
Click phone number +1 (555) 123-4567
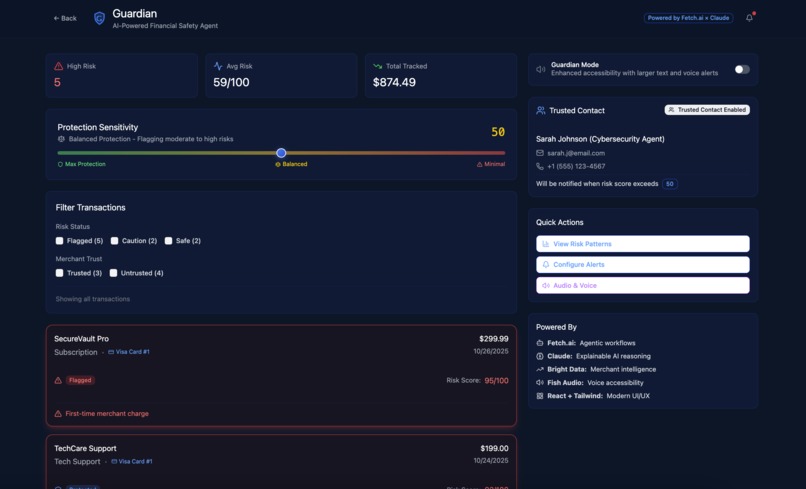(x=576, y=167)
